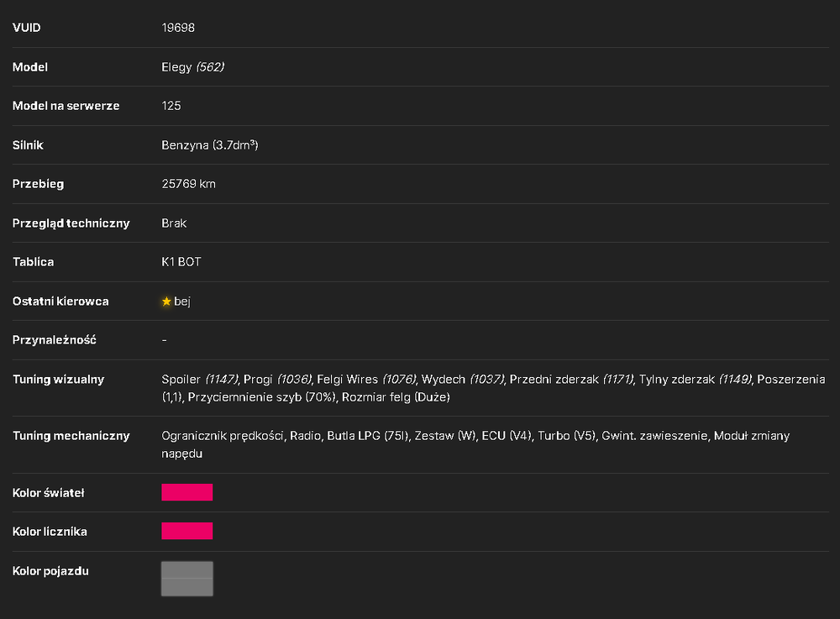Click the Przebieg label
The width and height of the screenshot is (840, 619).
(38, 184)
